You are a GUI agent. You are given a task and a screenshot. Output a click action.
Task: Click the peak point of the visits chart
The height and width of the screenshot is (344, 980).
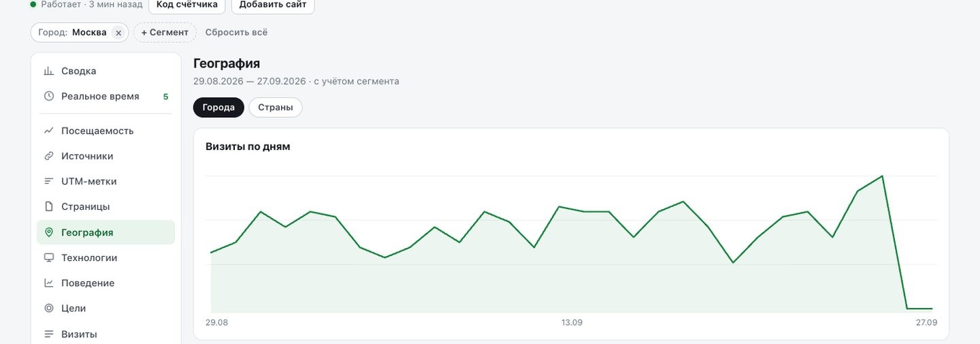(x=882, y=176)
